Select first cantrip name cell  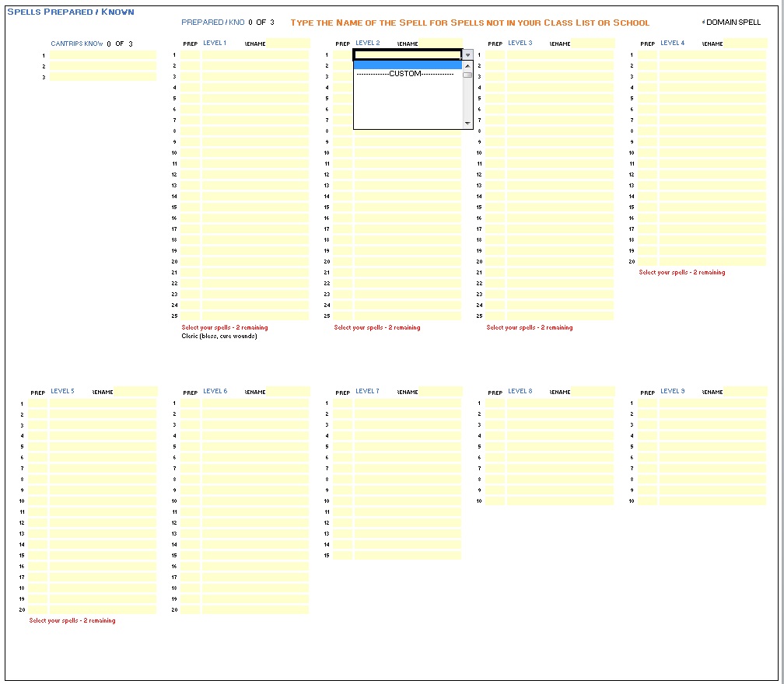click(103, 55)
